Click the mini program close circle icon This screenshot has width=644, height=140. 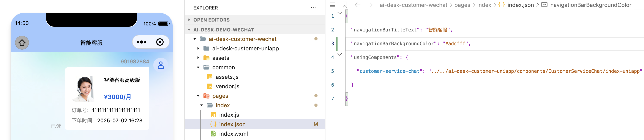pos(160,42)
